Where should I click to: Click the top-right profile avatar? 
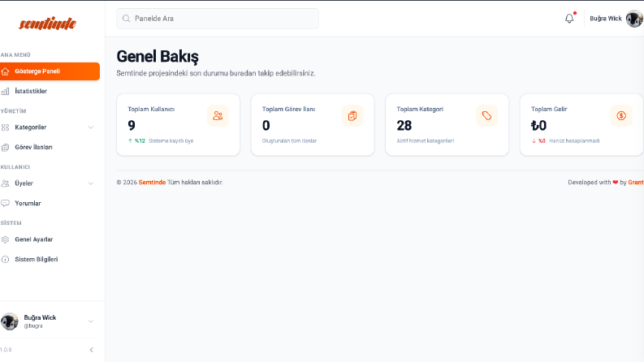pos(634,19)
